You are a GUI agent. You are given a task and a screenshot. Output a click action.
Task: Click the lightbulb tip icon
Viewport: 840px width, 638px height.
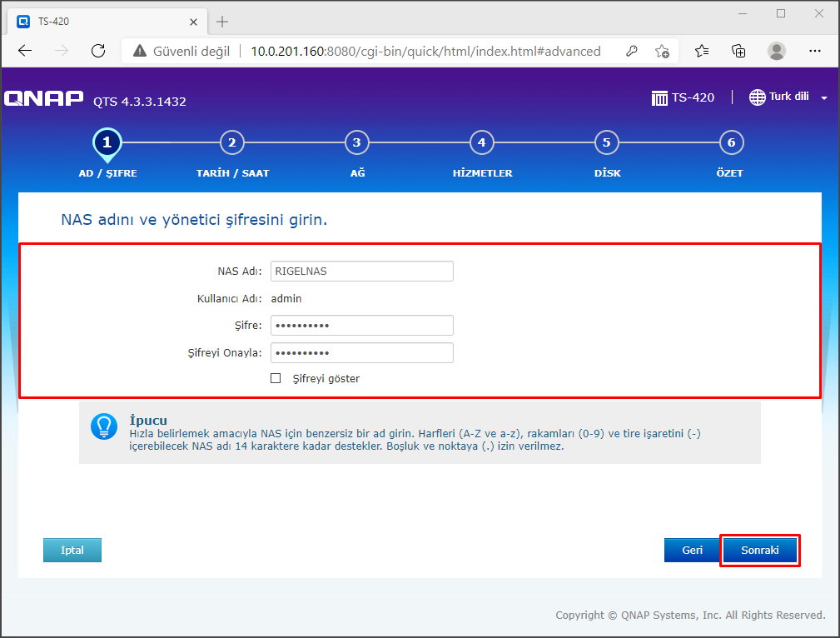tap(104, 426)
